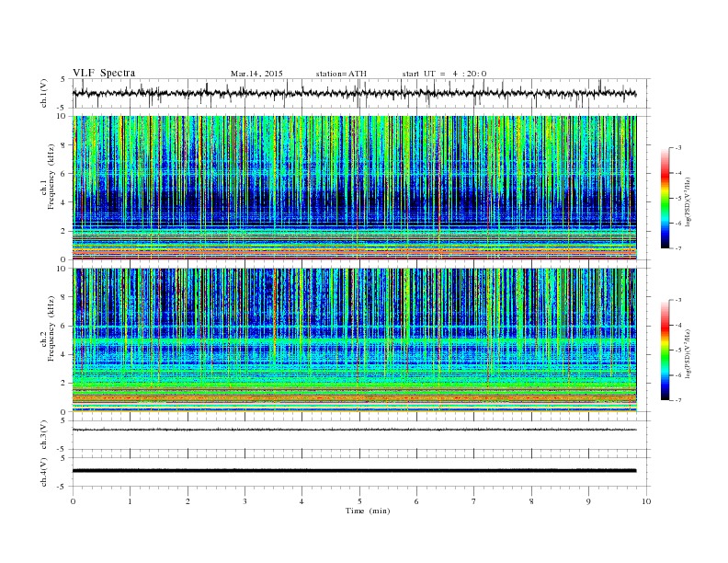Image resolution: width=728 pixels, height=563 pixels.
Task: Click the 'ch.1(V)' waveform axis label
Action: [44, 93]
